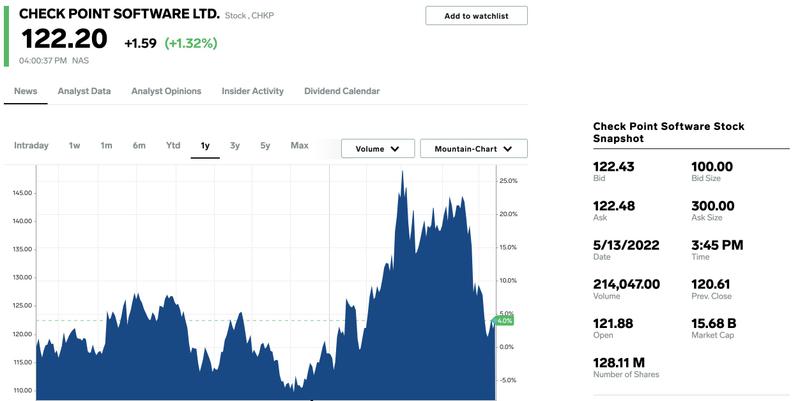Open Analyst Opinions tab

tap(166, 91)
